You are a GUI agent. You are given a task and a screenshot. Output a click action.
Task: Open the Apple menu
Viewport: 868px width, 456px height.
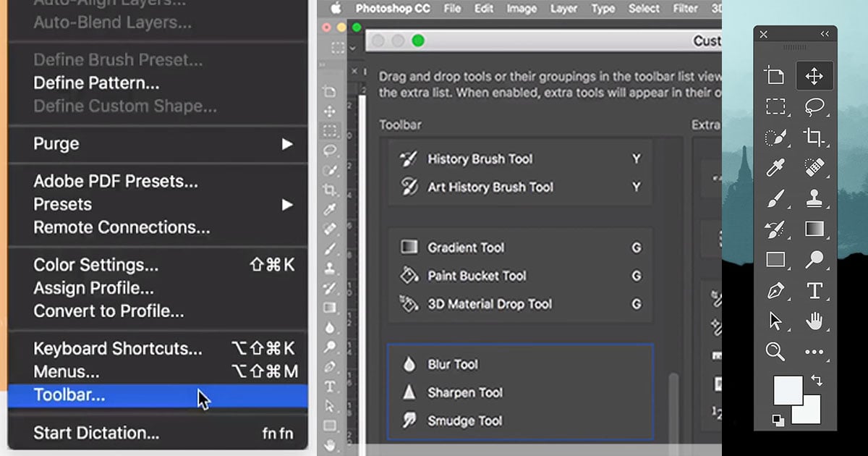[x=335, y=9]
